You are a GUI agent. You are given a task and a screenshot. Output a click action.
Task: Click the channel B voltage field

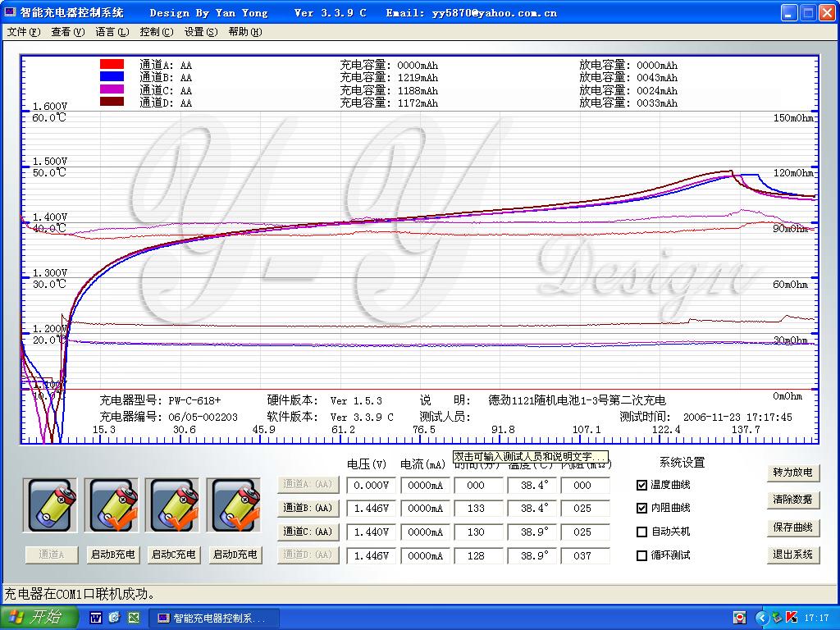pos(371,509)
